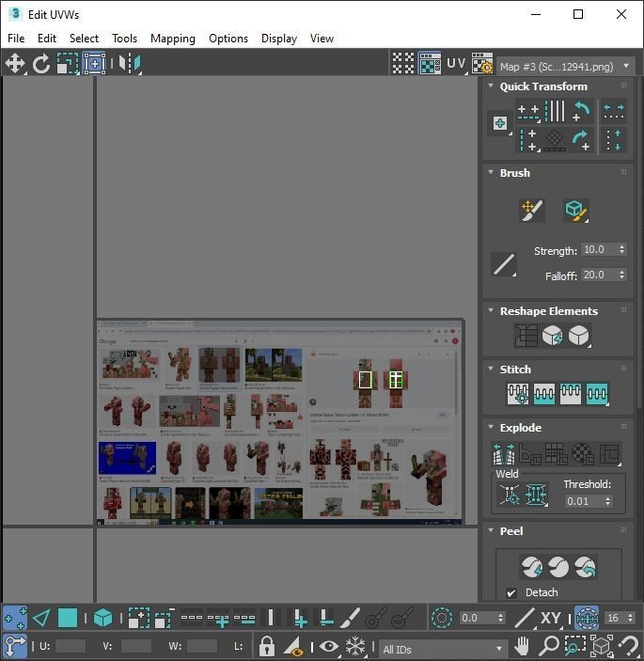Toggle show map in dialog icon

[430, 64]
